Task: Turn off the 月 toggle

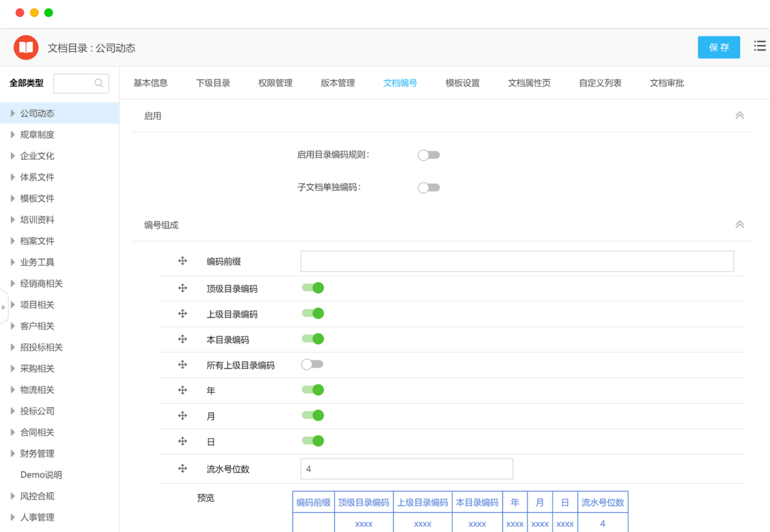Action: point(312,415)
